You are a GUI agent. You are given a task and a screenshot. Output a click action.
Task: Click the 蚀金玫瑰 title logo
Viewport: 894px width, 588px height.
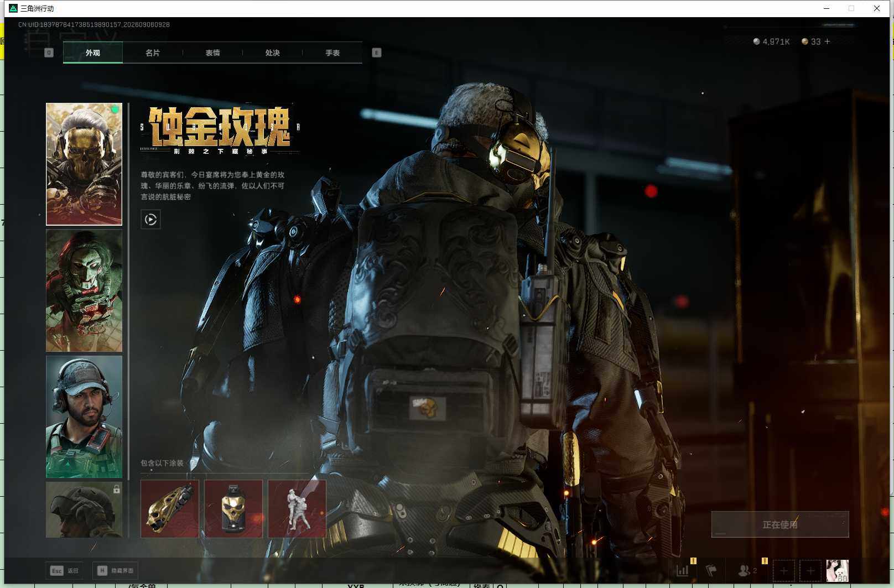tap(220, 129)
